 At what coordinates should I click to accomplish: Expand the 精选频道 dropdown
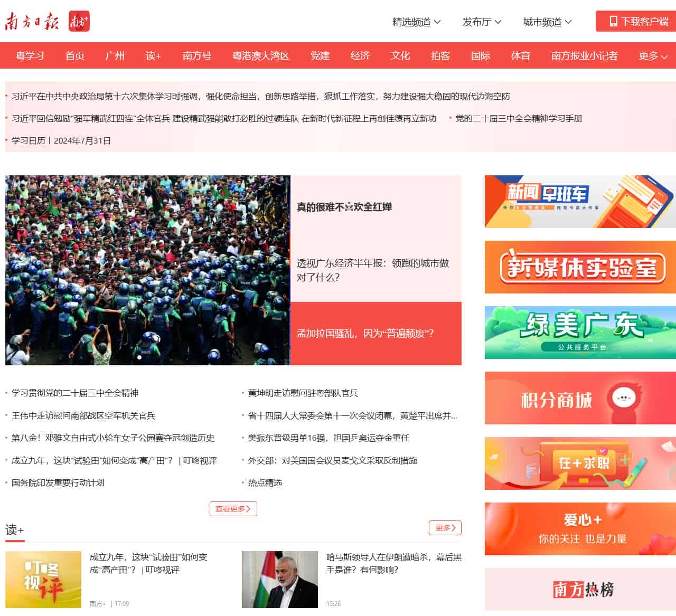pyautogui.click(x=416, y=22)
